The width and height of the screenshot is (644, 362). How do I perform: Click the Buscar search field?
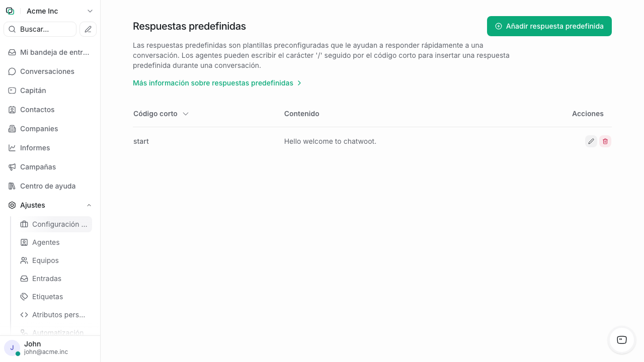40,29
